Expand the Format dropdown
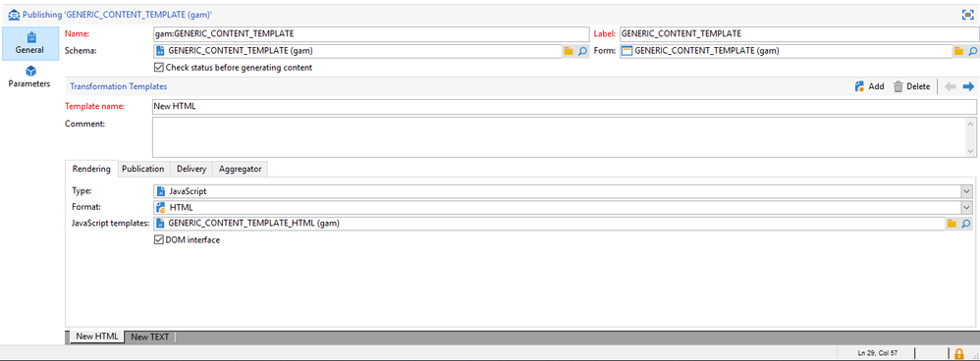 tap(967, 207)
